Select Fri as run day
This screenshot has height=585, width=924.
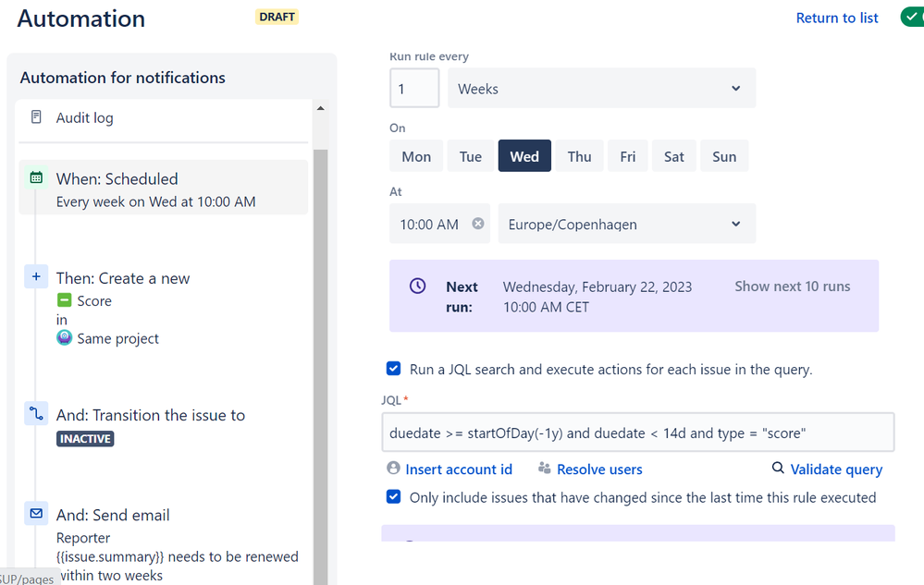coord(628,156)
